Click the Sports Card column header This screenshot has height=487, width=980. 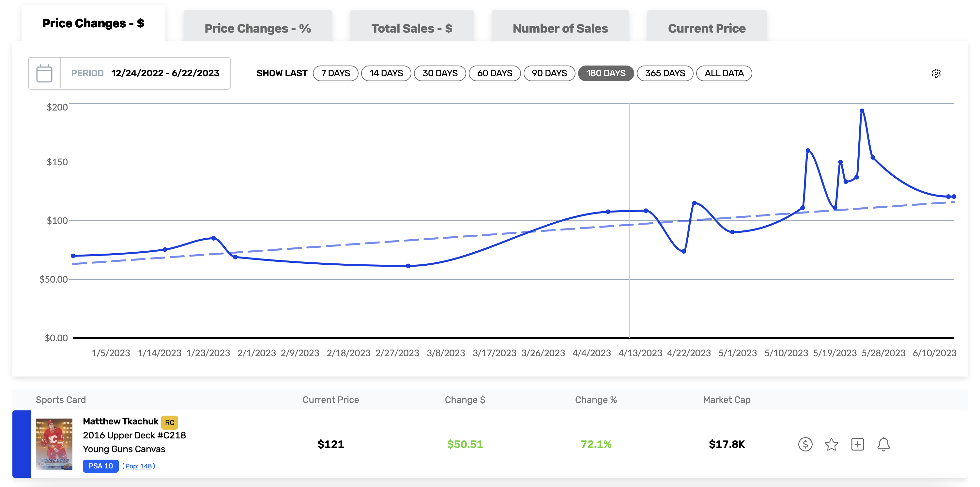pos(61,400)
